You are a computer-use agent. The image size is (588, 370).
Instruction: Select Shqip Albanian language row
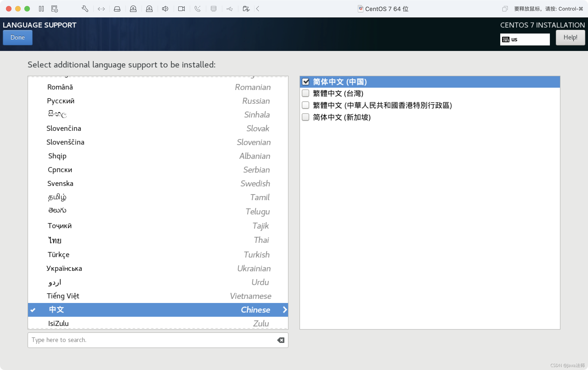[158, 156]
